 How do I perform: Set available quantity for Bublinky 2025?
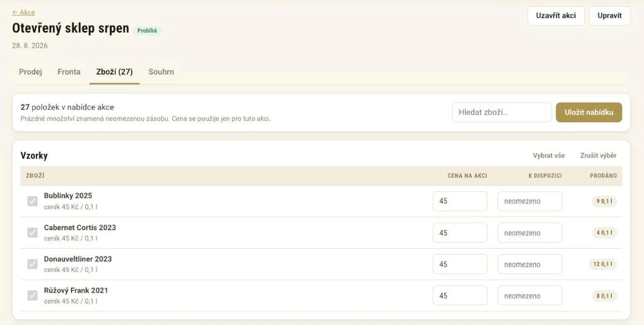click(x=530, y=202)
